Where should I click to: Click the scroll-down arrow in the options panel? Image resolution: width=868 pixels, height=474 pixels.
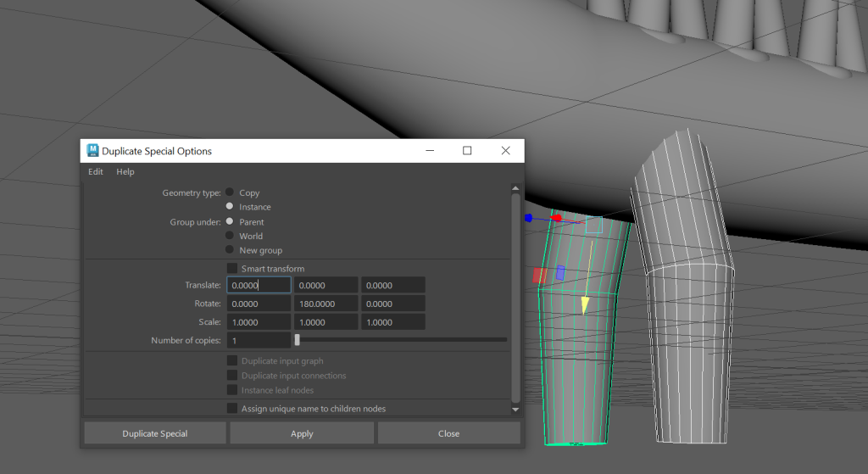[x=515, y=409]
